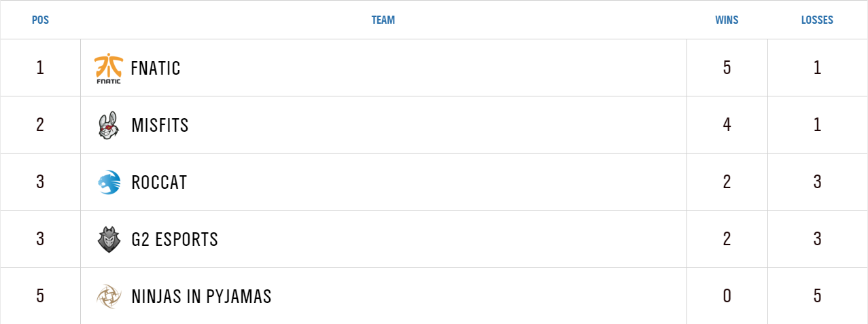
Task: Open the MISFITS team name link
Action: pyautogui.click(x=160, y=126)
